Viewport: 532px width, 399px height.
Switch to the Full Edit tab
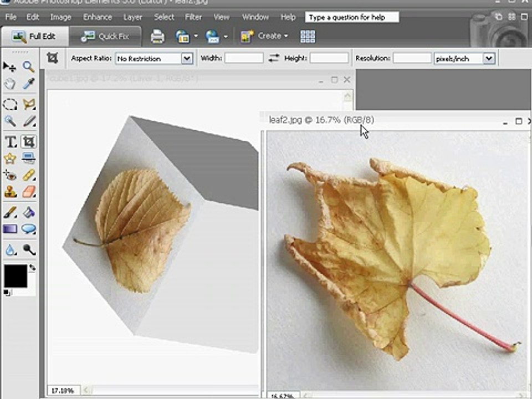(x=34, y=37)
